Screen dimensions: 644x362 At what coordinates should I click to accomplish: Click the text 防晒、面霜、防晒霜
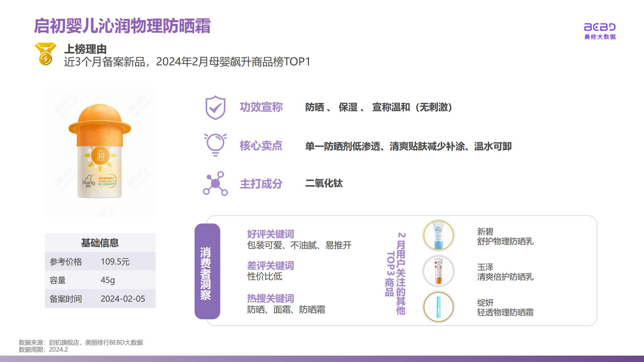286,309
